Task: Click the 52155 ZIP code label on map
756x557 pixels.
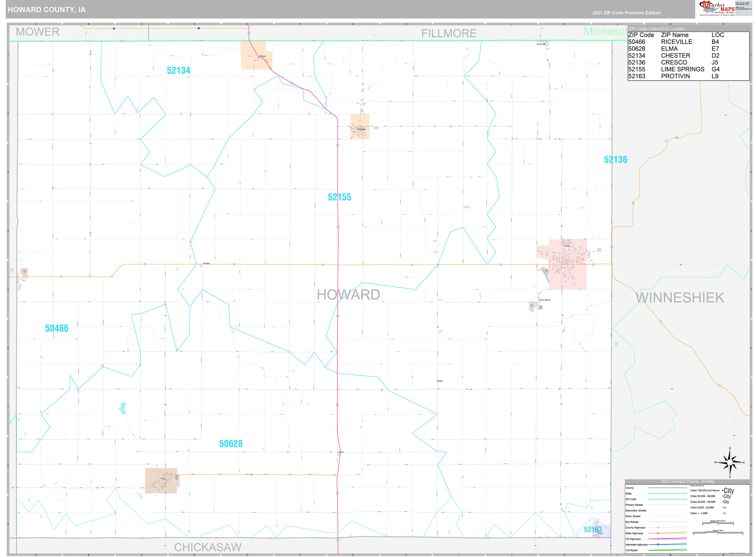Action: 339,197
